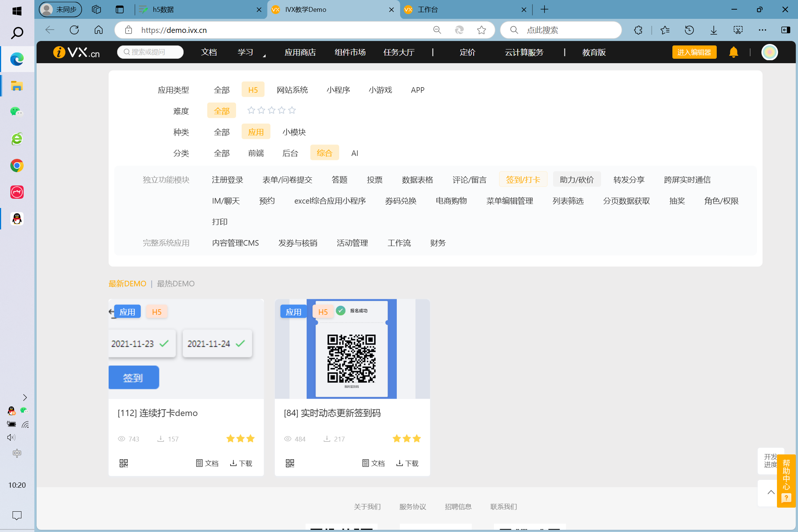Open the notification bell in the iVX header

click(x=734, y=52)
